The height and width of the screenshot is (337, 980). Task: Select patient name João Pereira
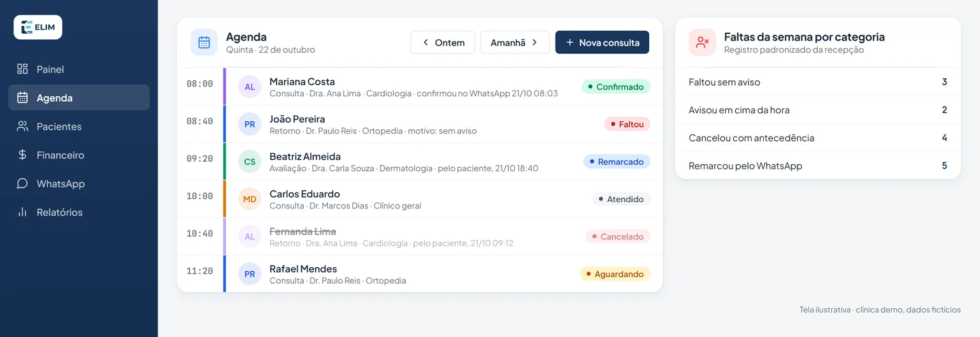[x=297, y=119]
